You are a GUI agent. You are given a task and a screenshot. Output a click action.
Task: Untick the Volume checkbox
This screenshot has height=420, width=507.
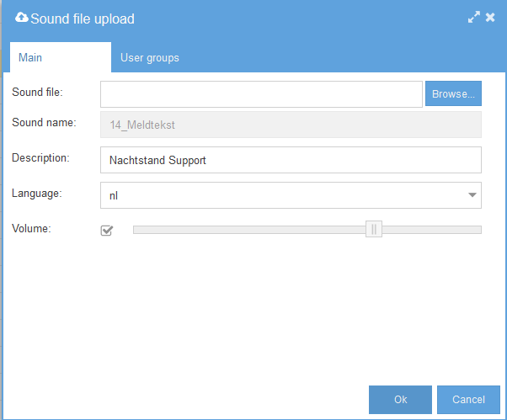pos(107,231)
